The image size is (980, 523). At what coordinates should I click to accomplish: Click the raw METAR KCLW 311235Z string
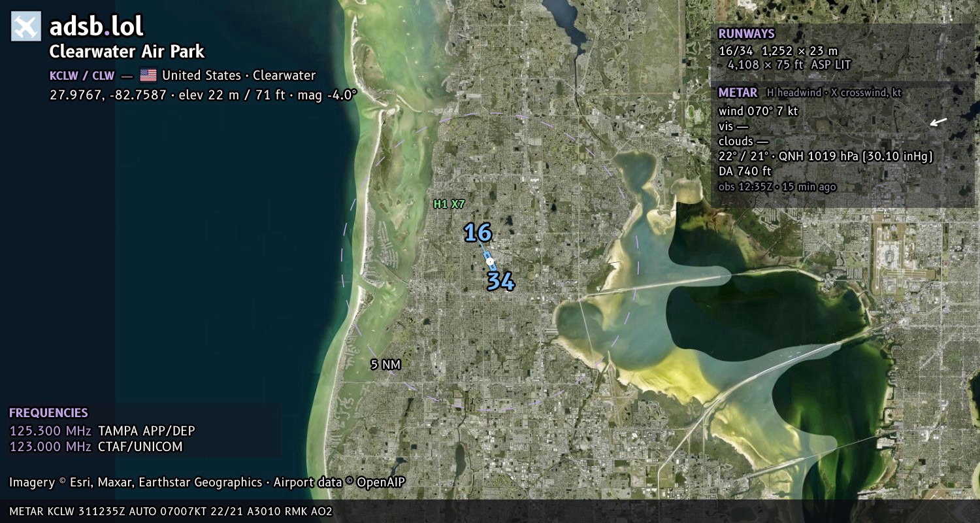[x=171, y=511]
